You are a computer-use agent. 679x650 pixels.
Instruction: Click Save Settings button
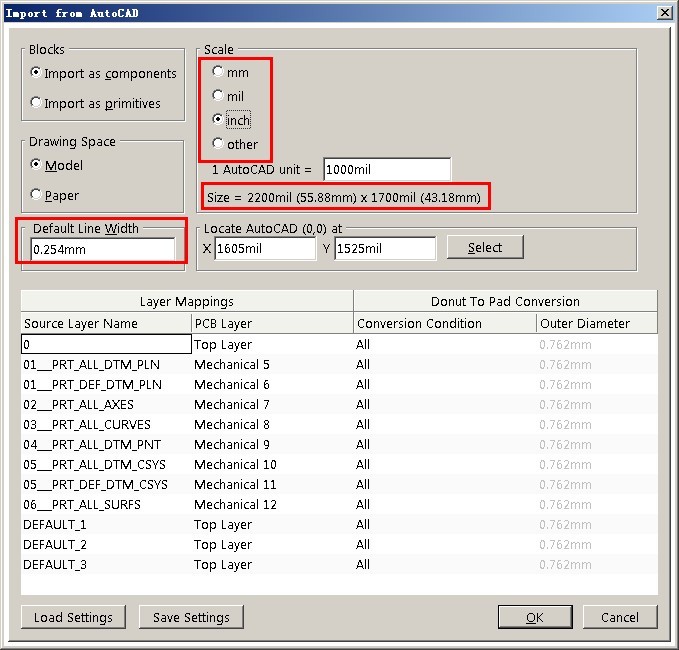pos(191,617)
